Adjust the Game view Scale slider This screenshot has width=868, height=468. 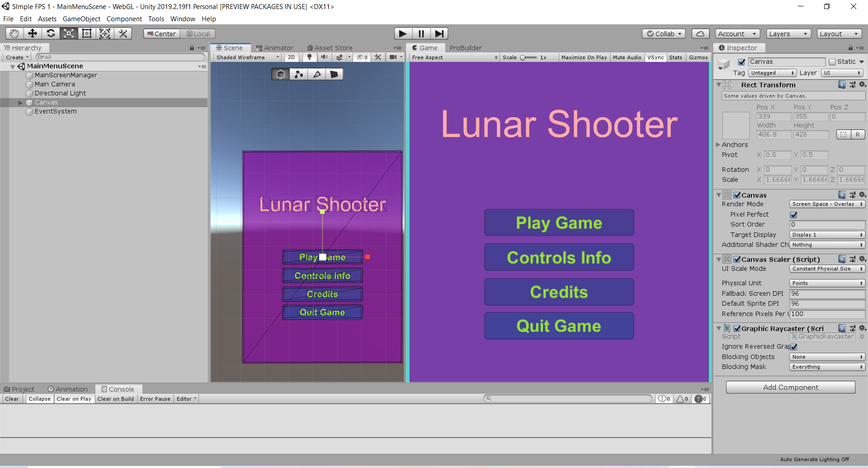528,57
